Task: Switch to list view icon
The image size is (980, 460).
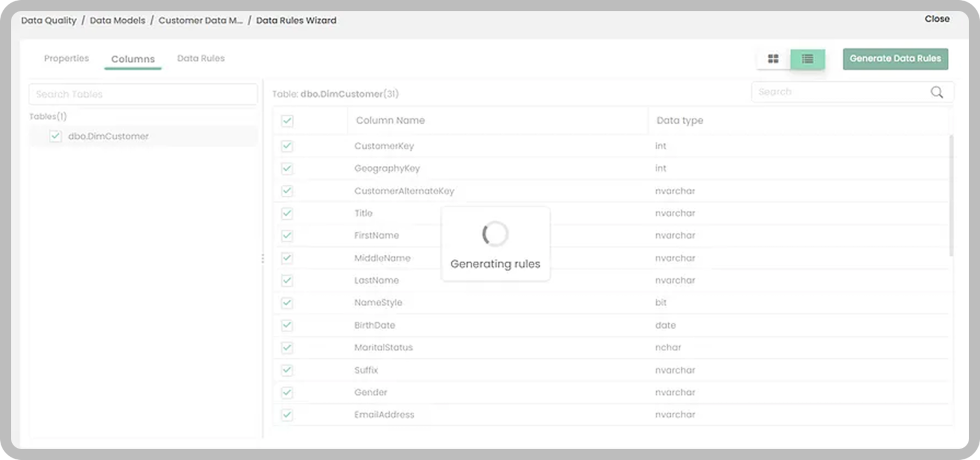Action: click(808, 59)
